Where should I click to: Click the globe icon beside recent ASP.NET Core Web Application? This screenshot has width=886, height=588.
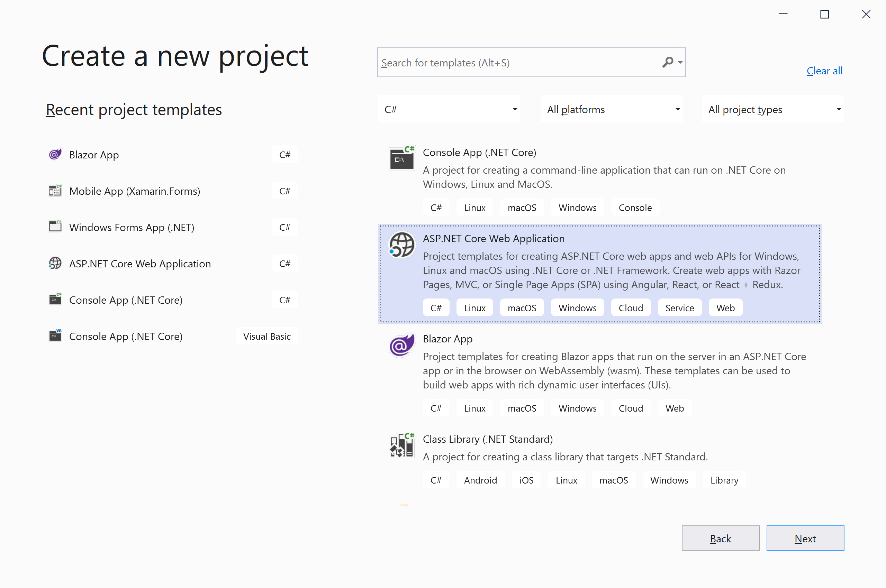coord(55,263)
